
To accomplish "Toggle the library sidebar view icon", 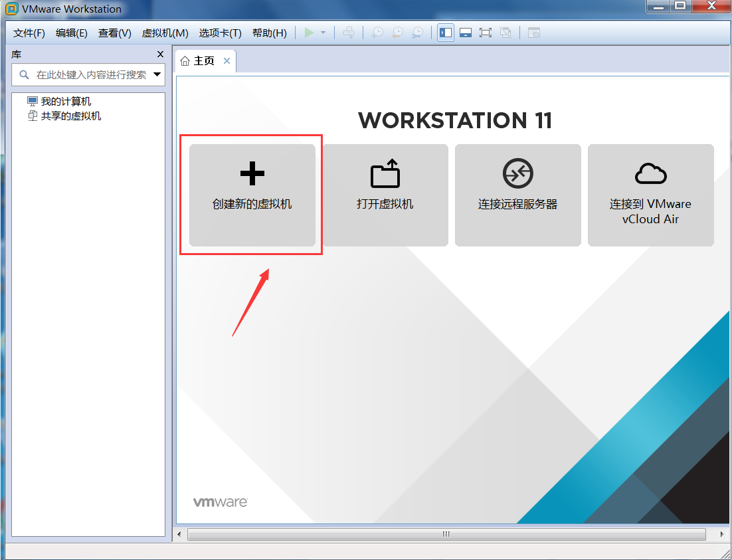I will click(x=446, y=33).
